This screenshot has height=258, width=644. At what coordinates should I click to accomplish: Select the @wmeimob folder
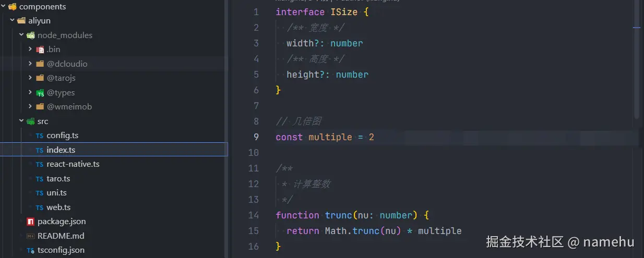pos(113,106)
